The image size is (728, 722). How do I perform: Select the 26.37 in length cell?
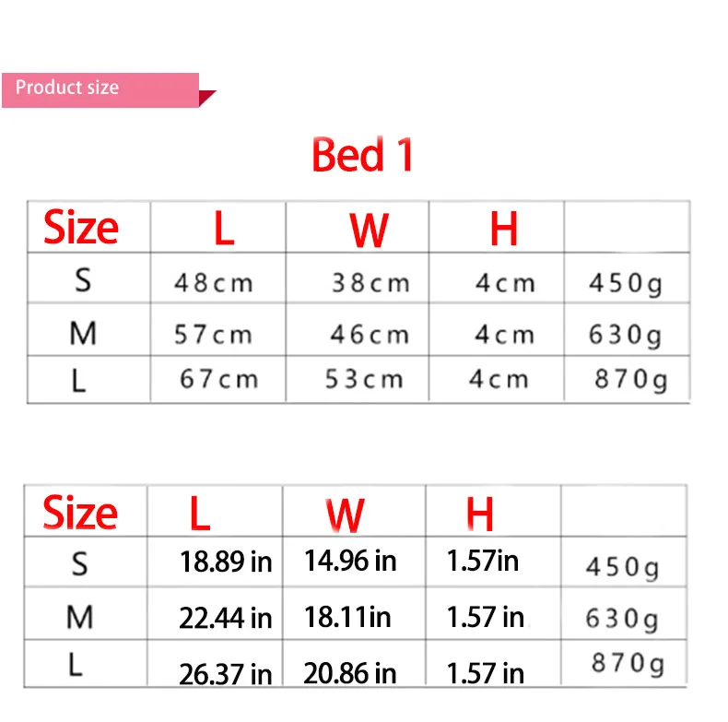(226, 674)
